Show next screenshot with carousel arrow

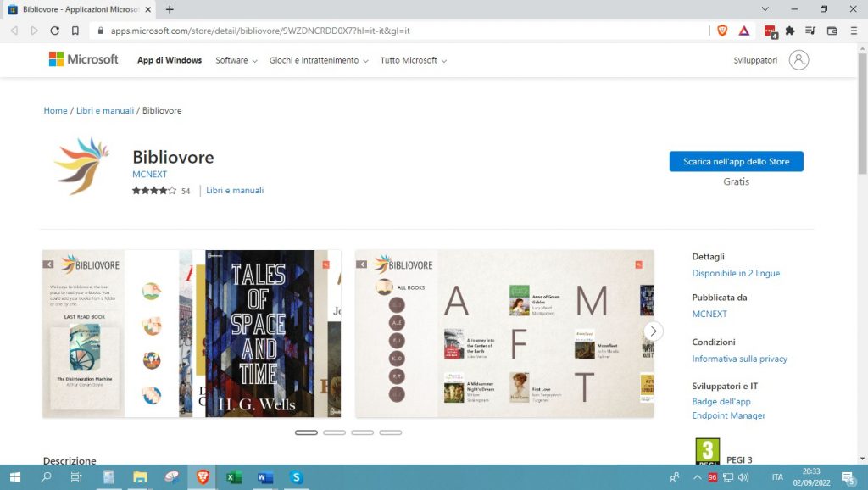(653, 331)
